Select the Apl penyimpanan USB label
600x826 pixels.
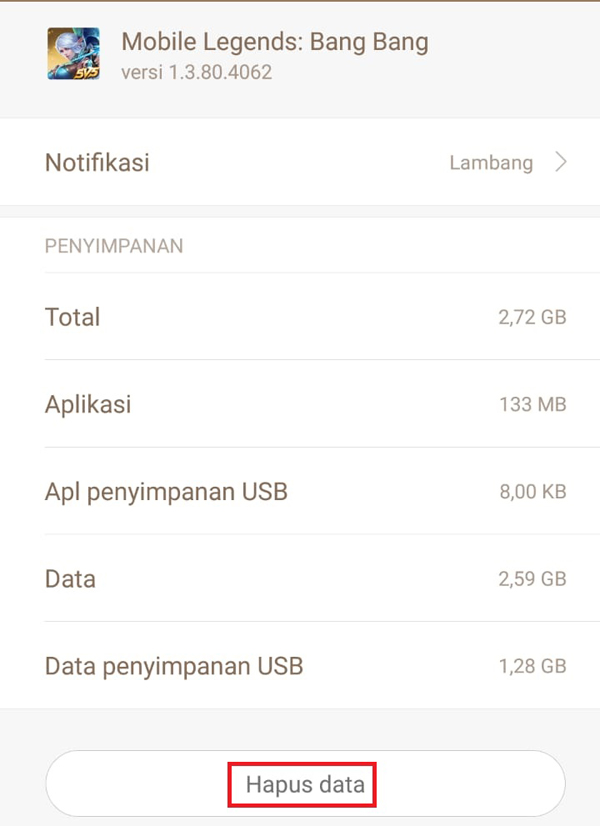click(166, 492)
